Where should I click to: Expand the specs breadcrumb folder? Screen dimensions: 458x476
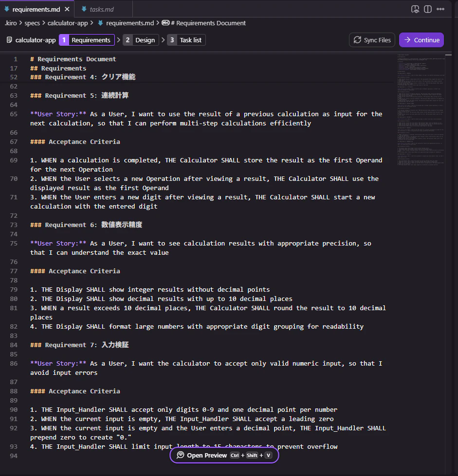click(x=32, y=23)
